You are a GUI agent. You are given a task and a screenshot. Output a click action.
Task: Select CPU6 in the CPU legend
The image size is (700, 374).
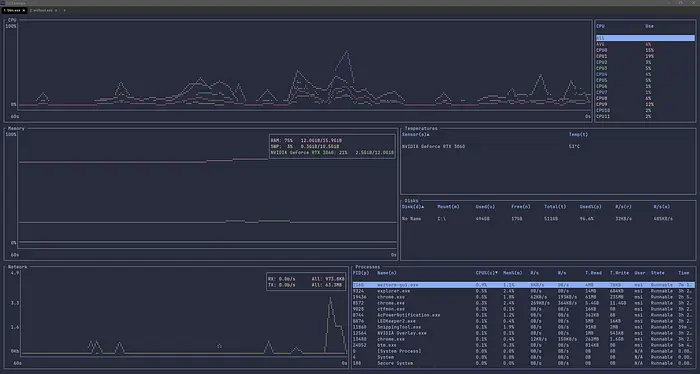pos(645,87)
